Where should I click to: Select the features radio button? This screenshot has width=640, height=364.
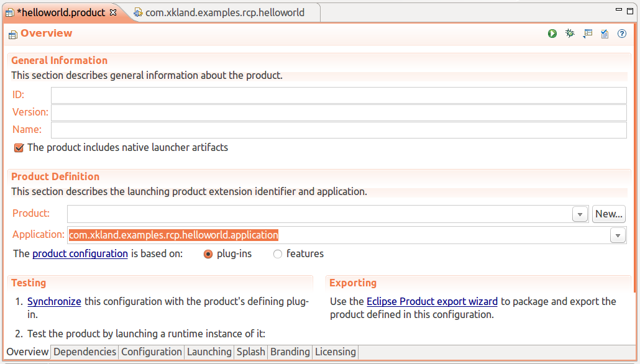[x=278, y=254]
